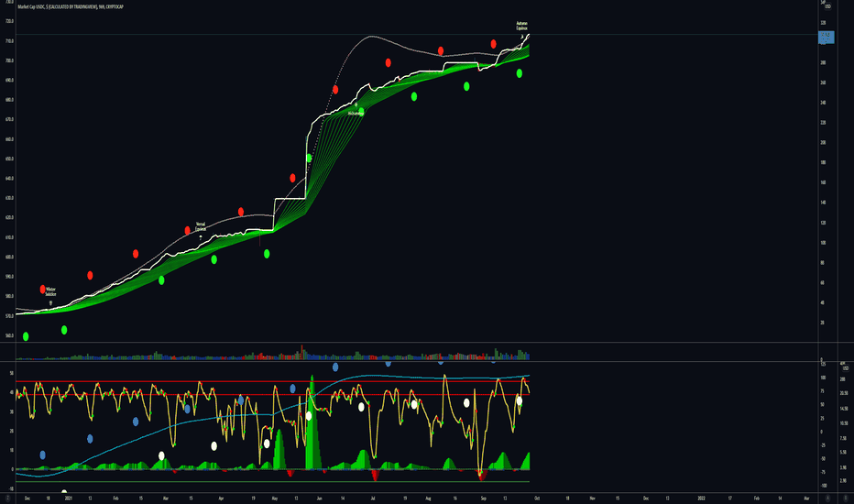Click the May label on the time axis
The width and height of the screenshot is (854, 504).
275,498
